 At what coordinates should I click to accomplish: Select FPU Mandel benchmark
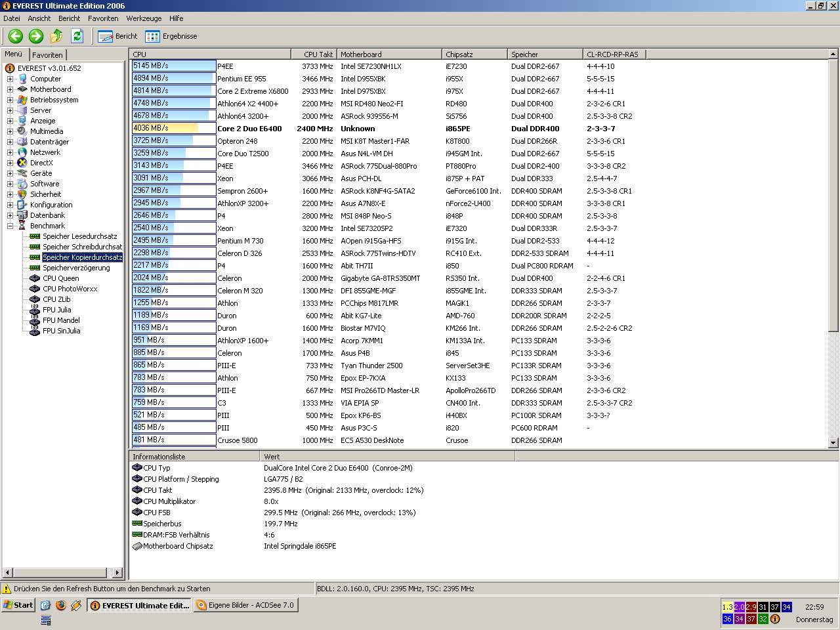pos(61,320)
